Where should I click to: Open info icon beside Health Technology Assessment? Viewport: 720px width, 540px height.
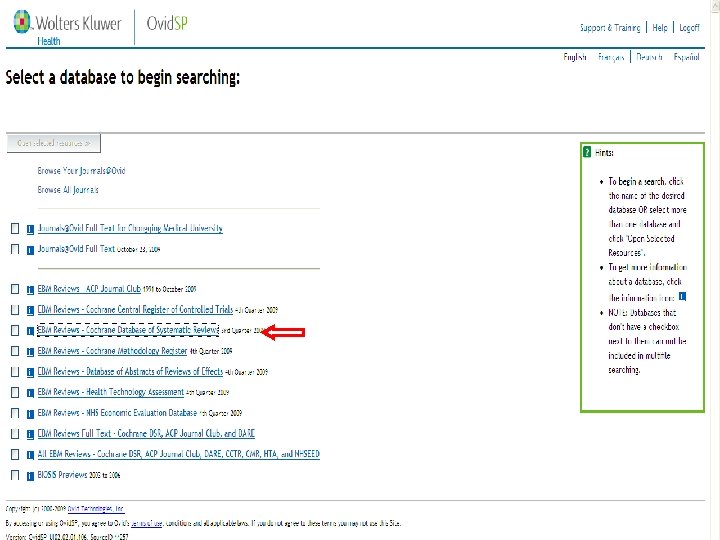(x=30, y=393)
